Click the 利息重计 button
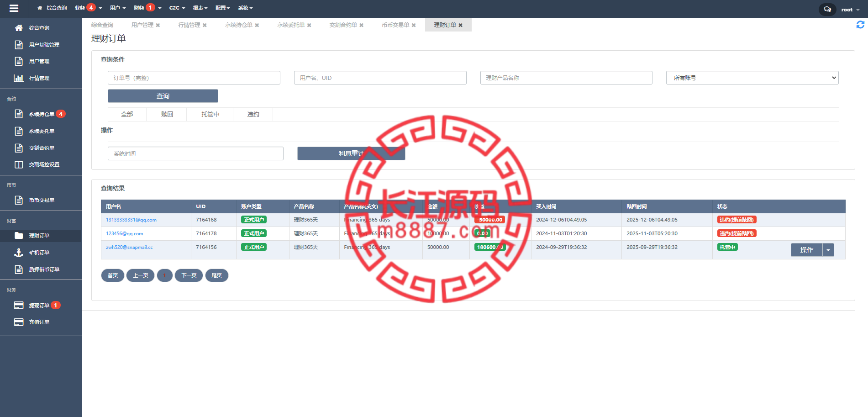The width and height of the screenshot is (868, 417). [x=351, y=153]
